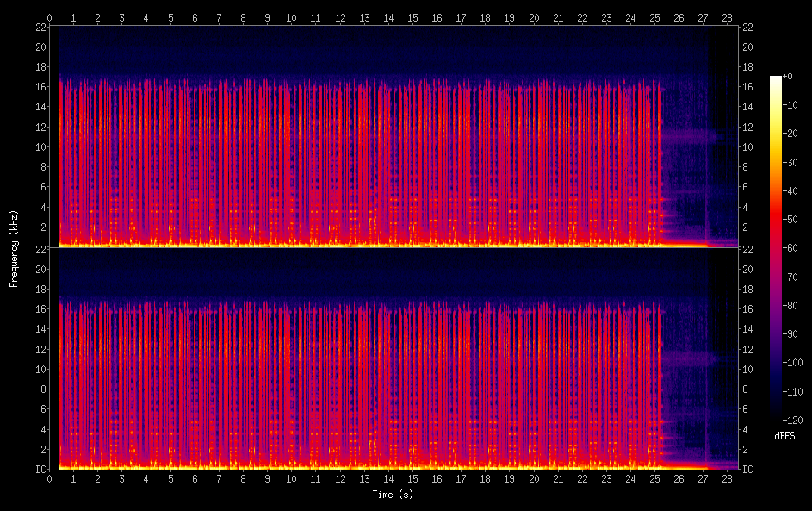
Task: Click the 20 second mark on bottom time axis
Action: click(x=534, y=479)
